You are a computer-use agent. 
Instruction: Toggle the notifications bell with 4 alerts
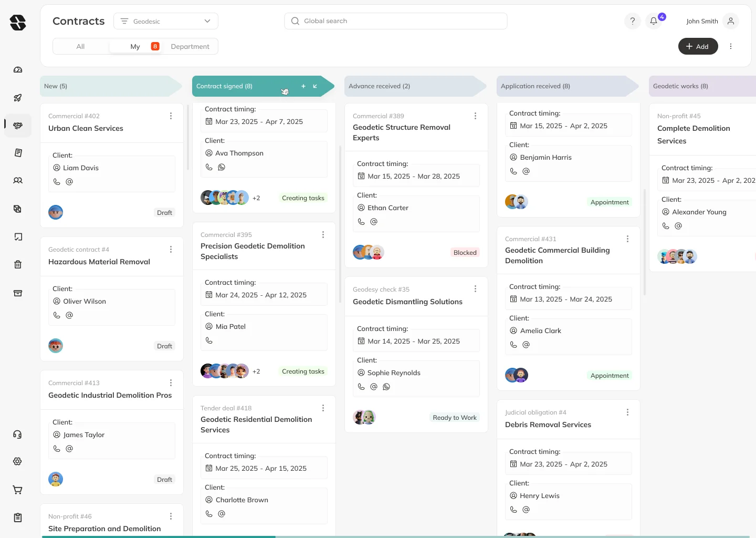(653, 21)
